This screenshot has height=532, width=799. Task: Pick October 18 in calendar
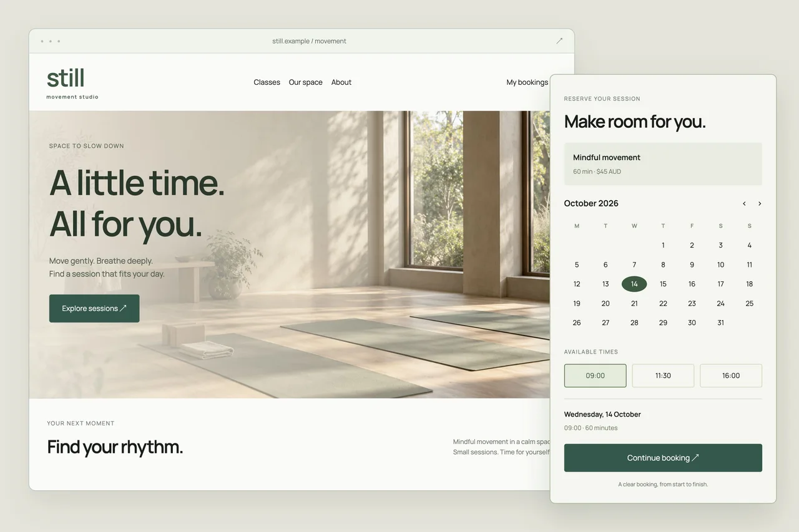pos(750,284)
